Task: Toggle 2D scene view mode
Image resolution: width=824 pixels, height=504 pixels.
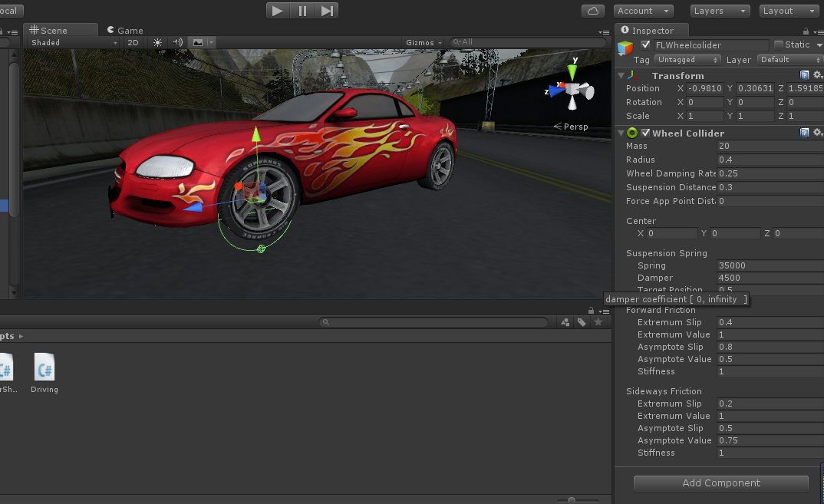Action: pyautogui.click(x=133, y=42)
